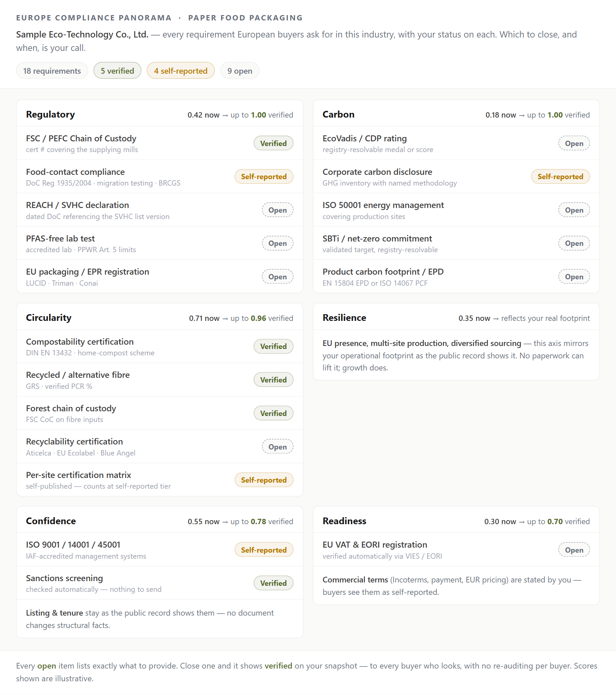The image size is (616, 695).
Task: Click 'DoC Reg 1935/2004 · migration testing · BRCGS' subtitle
Action: tap(103, 183)
